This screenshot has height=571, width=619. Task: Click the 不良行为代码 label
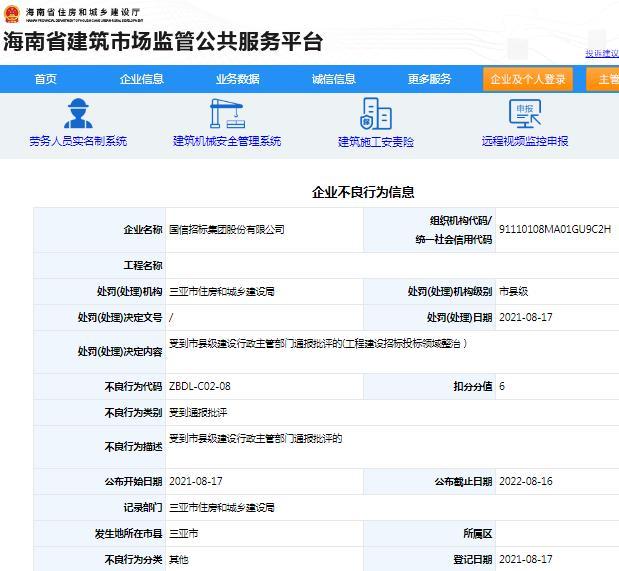tap(133, 386)
